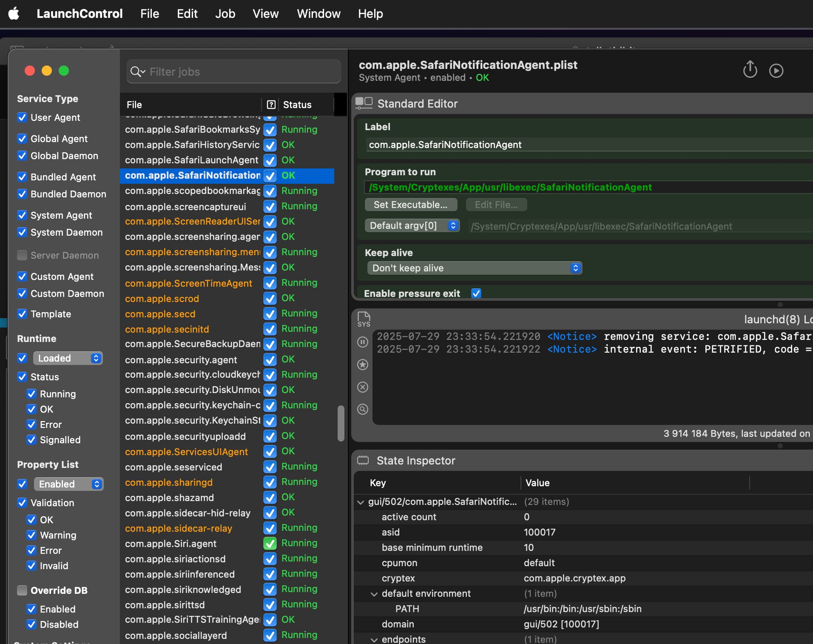Click the star icon beside the log
This screenshot has height=644, width=813.
coord(362,365)
